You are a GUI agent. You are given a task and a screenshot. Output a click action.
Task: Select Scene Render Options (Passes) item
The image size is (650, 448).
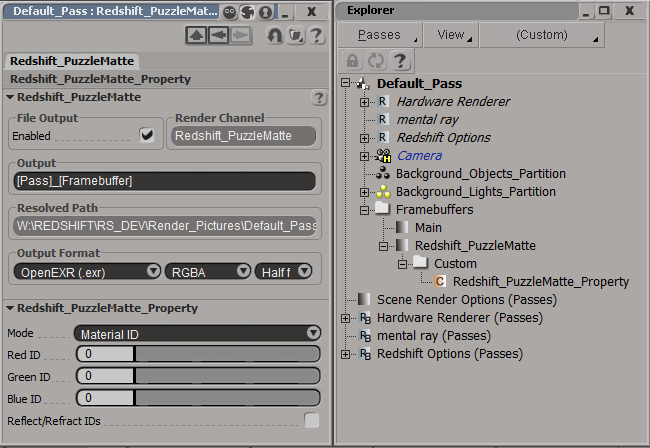click(x=467, y=300)
